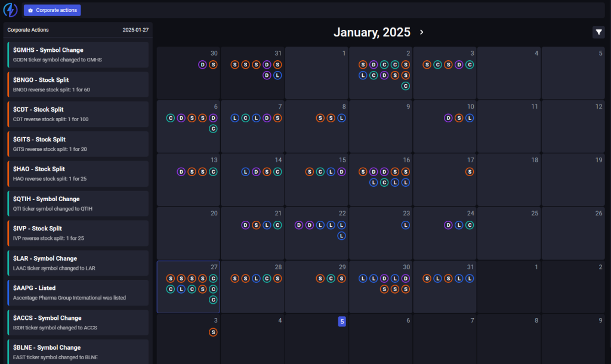The width and height of the screenshot is (611, 364).
Task: Click the L icon on January 10
Action: [x=470, y=118]
